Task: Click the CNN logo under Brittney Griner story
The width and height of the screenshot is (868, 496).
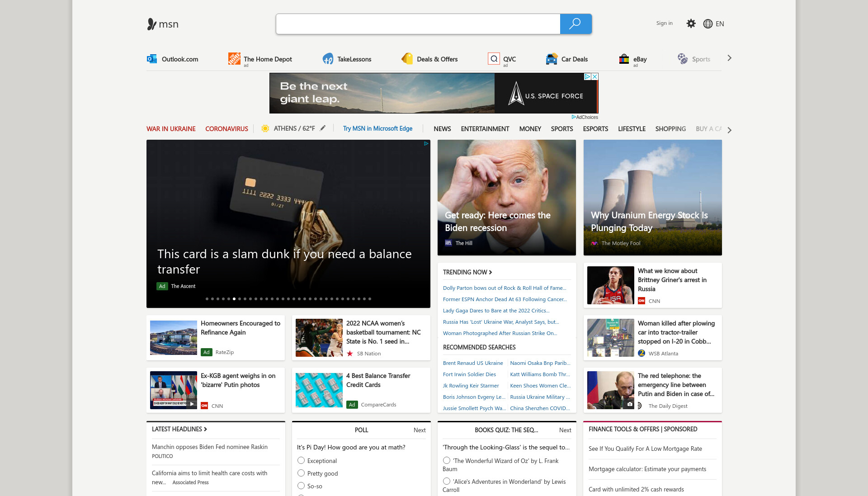Action: pyautogui.click(x=642, y=301)
